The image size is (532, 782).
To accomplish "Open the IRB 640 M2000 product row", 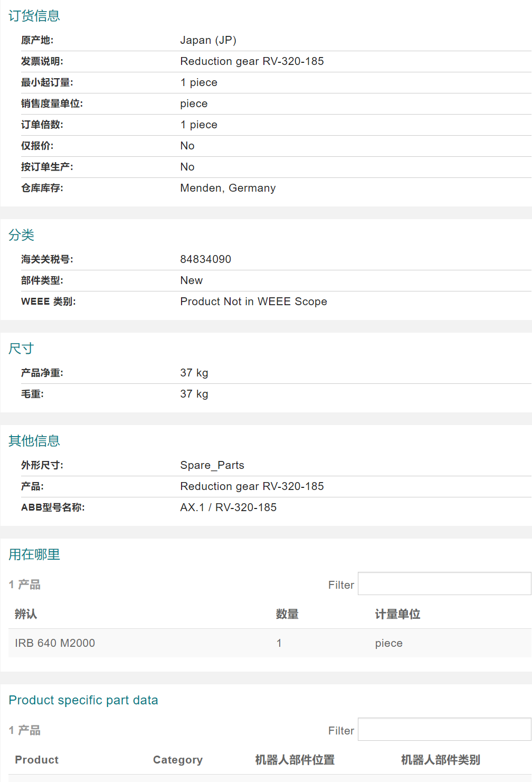I will pyautogui.click(x=55, y=643).
